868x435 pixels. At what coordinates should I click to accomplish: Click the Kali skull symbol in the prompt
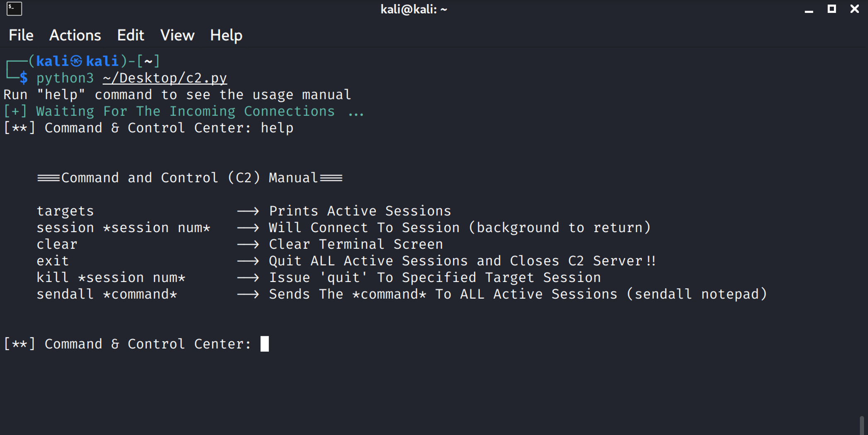[x=76, y=61]
